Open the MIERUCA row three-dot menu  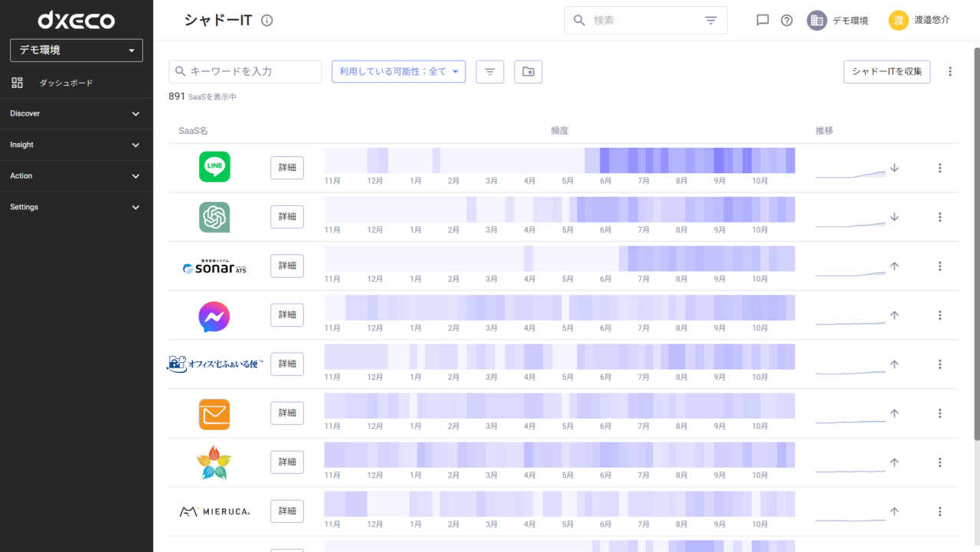[940, 511]
